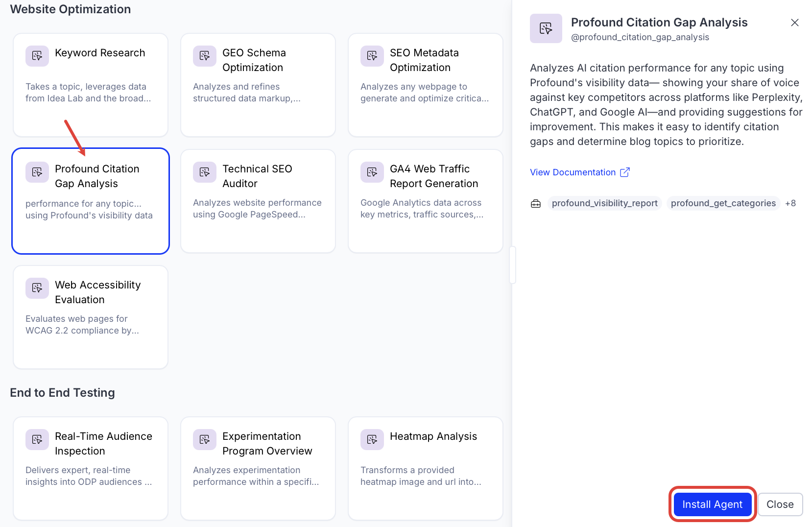This screenshot has width=812, height=527.
Task: Click the Keyword Research agent icon
Action: (x=37, y=56)
